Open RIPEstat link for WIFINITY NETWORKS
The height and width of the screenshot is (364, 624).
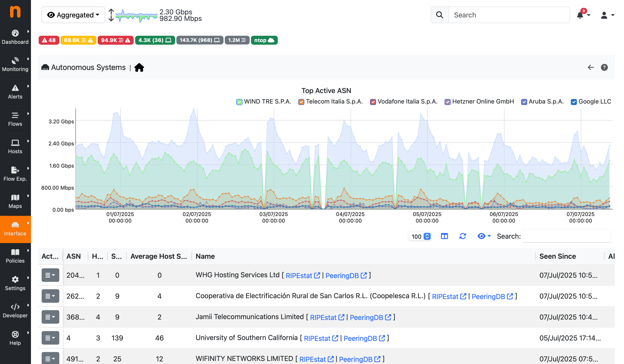[316, 359]
